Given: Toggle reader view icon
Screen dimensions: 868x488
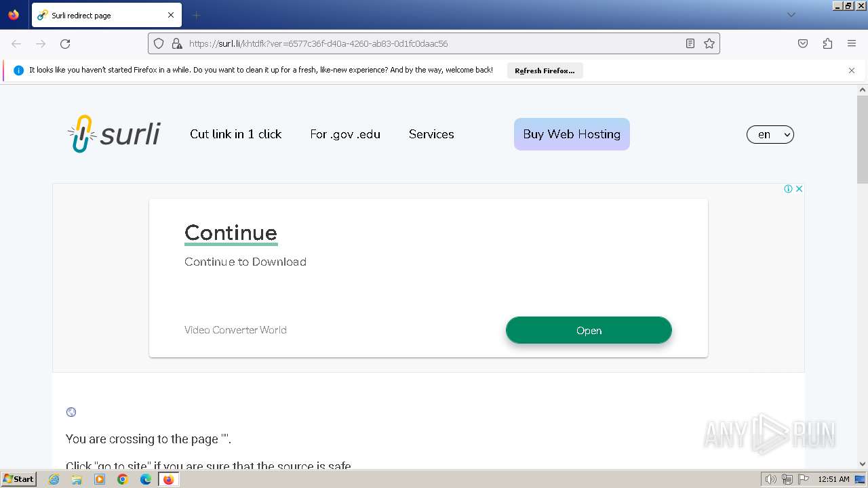Looking at the screenshot, I should point(690,43).
